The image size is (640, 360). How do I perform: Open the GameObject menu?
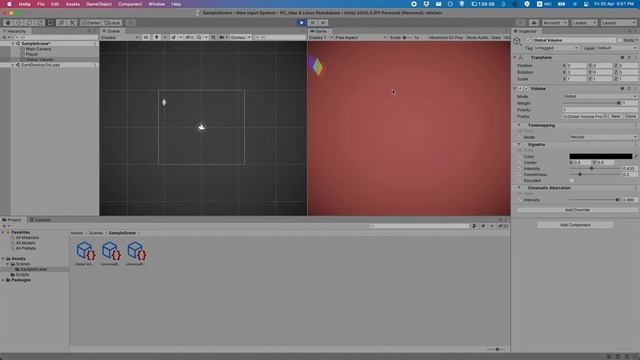(98, 4)
